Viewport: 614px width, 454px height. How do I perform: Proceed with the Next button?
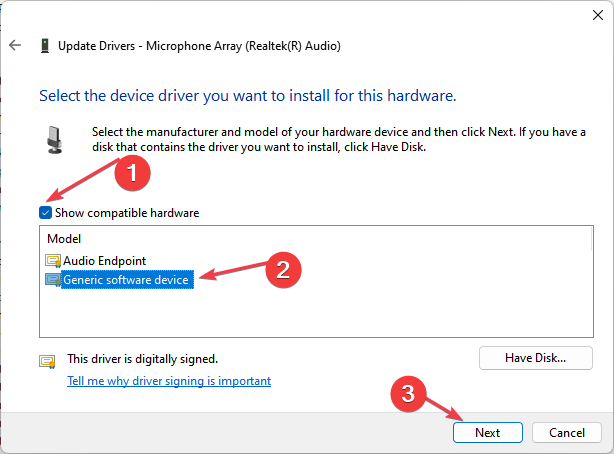[488, 432]
